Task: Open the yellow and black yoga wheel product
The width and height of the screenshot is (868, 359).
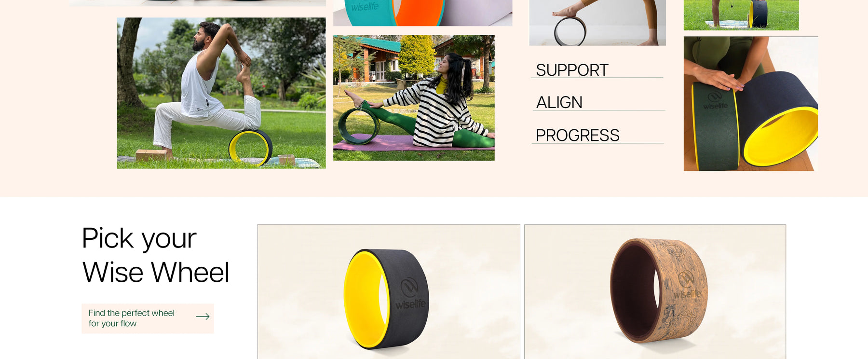Action: coord(389,291)
